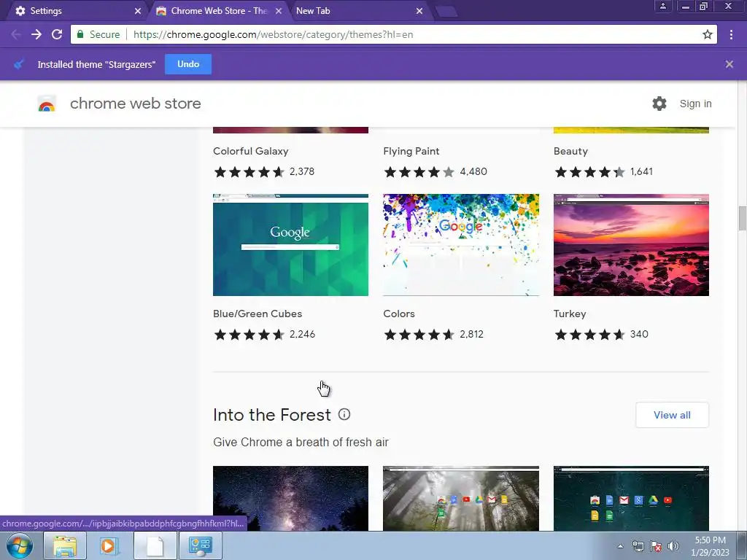The image size is (747, 560).
Task: Bookmark this page with the star icon
Action: (708, 34)
